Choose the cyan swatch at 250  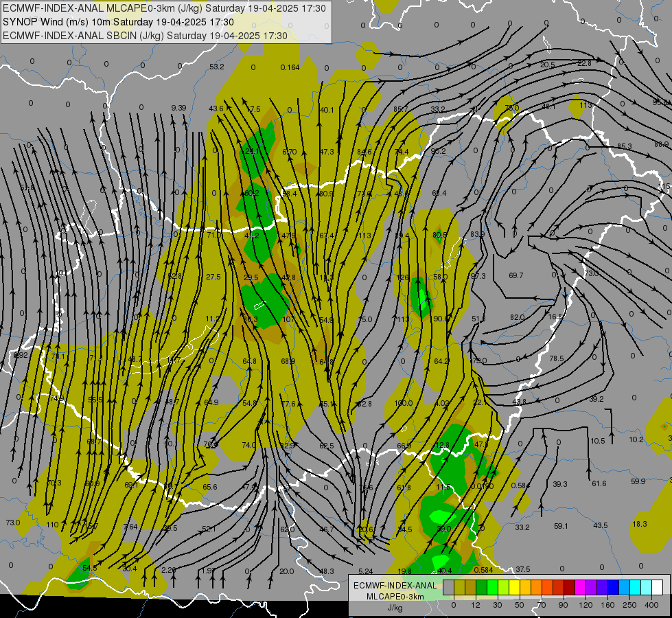click(x=635, y=588)
